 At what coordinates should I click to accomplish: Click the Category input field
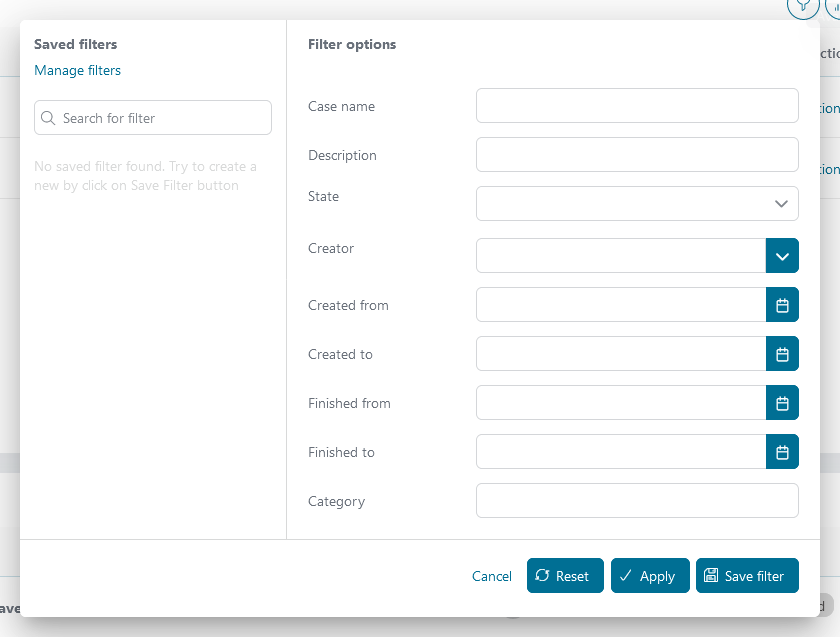click(637, 501)
